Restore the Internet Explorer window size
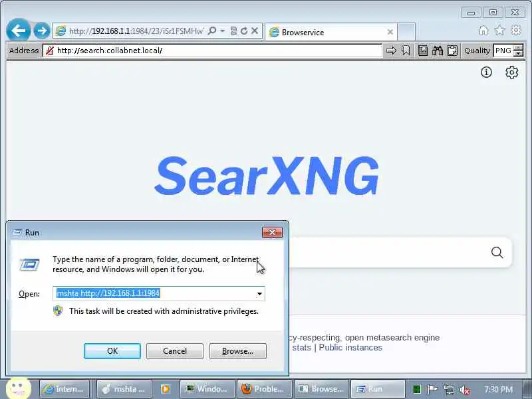This screenshot has width=532, height=399. (493, 13)
